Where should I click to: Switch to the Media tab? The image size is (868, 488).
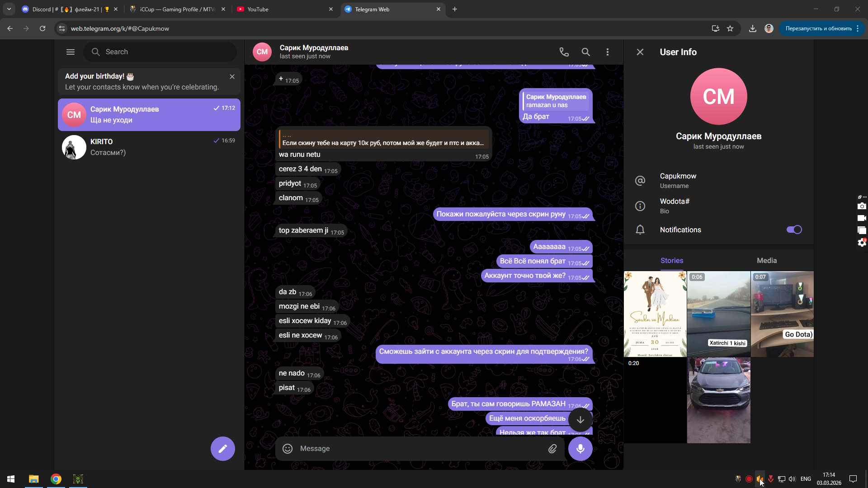coord(766,261)
